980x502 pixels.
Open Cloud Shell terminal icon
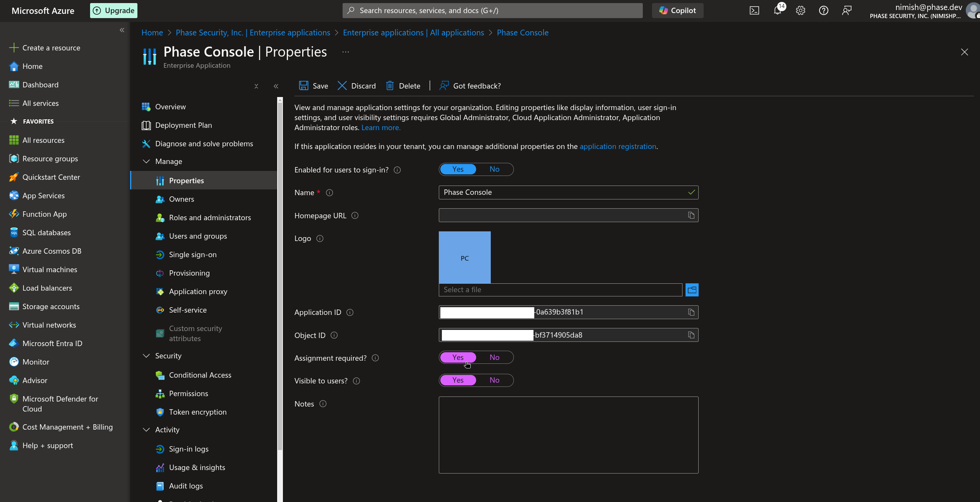click(x=754, y=10)
